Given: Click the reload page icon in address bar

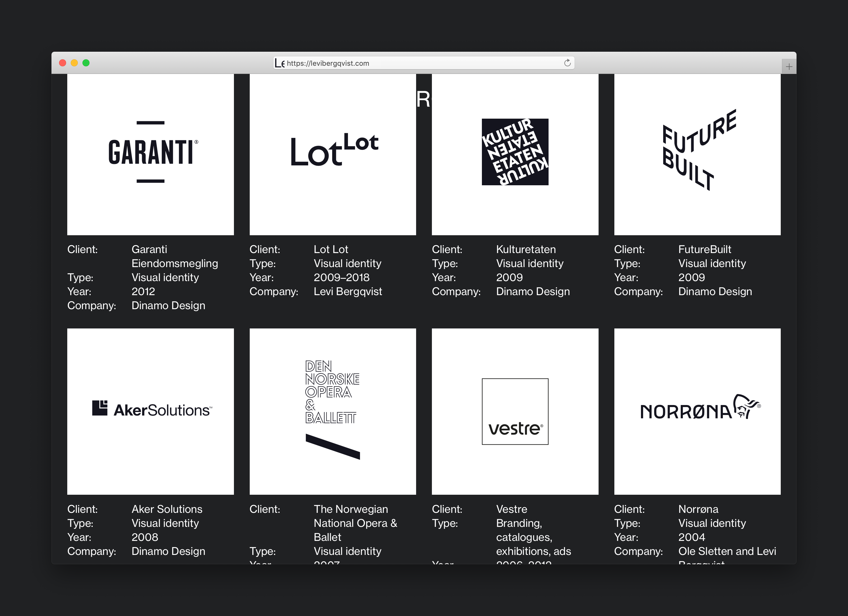Looking at the screenshot, I should pyautogui.click(x=567, y=63).
